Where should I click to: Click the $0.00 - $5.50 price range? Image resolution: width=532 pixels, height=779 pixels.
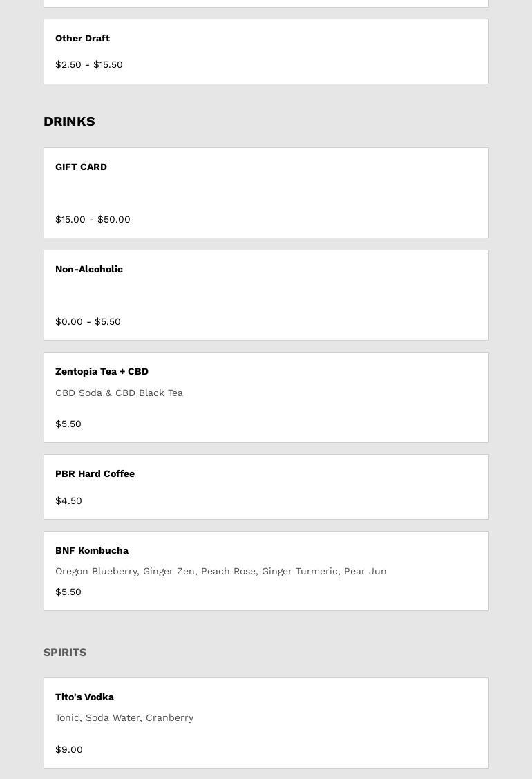88,321
